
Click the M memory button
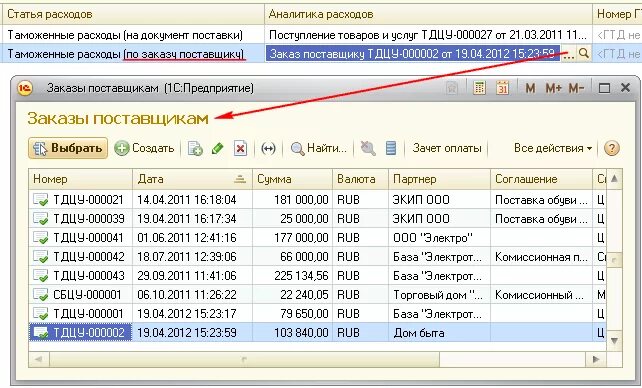pyautogui.click(x=530, y=88)
